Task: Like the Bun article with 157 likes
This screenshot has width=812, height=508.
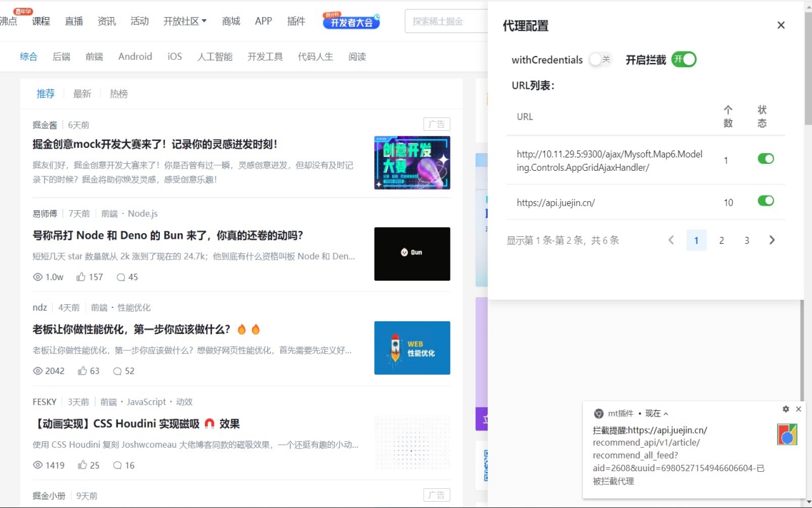Action: (81, 277)
